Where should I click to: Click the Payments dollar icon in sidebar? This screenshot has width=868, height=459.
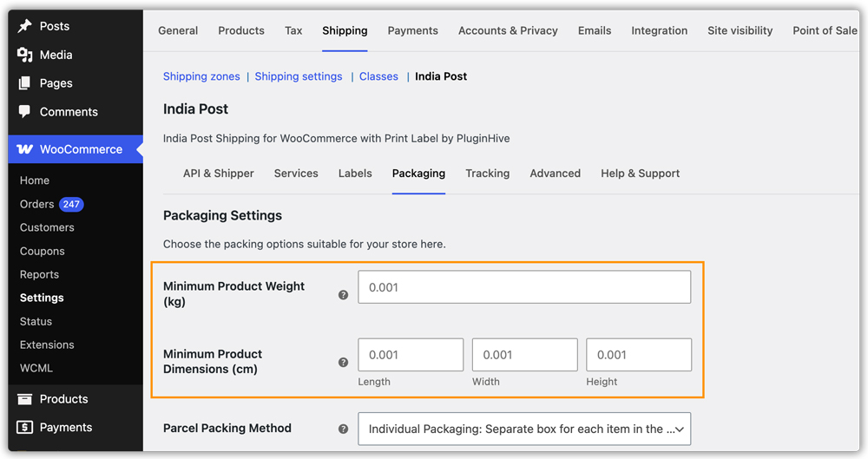(25, 428)
